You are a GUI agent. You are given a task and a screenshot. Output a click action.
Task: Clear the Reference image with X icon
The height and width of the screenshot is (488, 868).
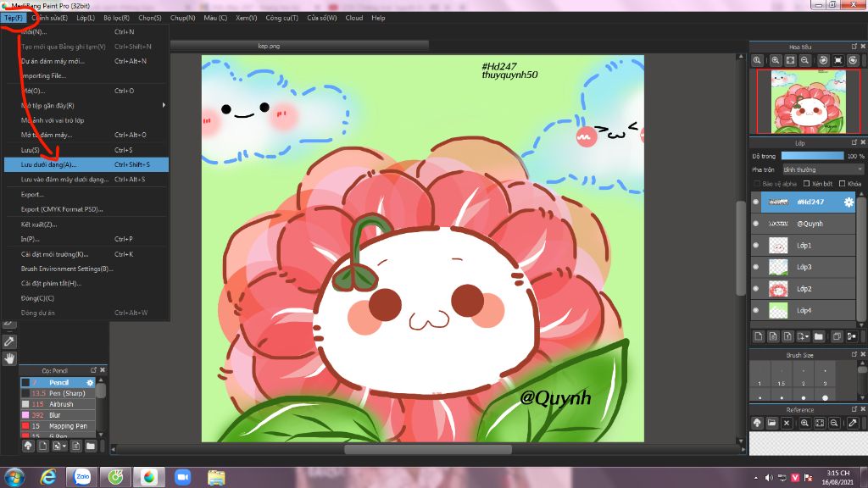(x=787, y=424)
